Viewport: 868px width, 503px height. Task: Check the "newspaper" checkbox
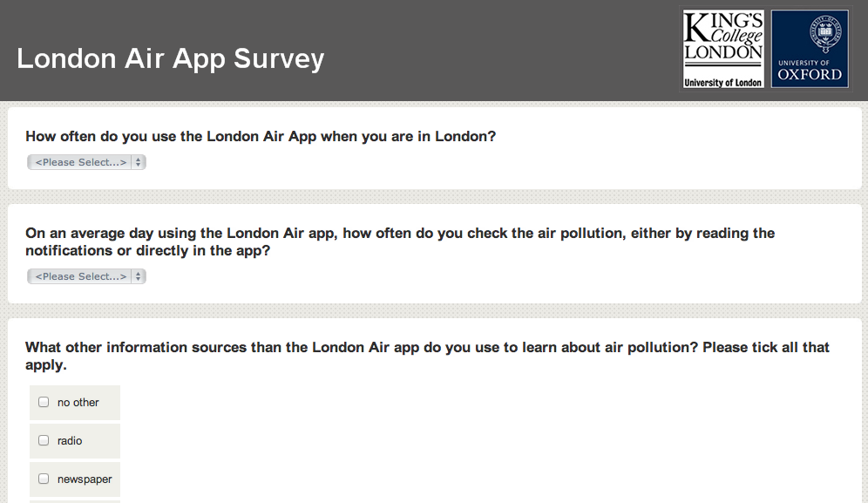(44, 479)
